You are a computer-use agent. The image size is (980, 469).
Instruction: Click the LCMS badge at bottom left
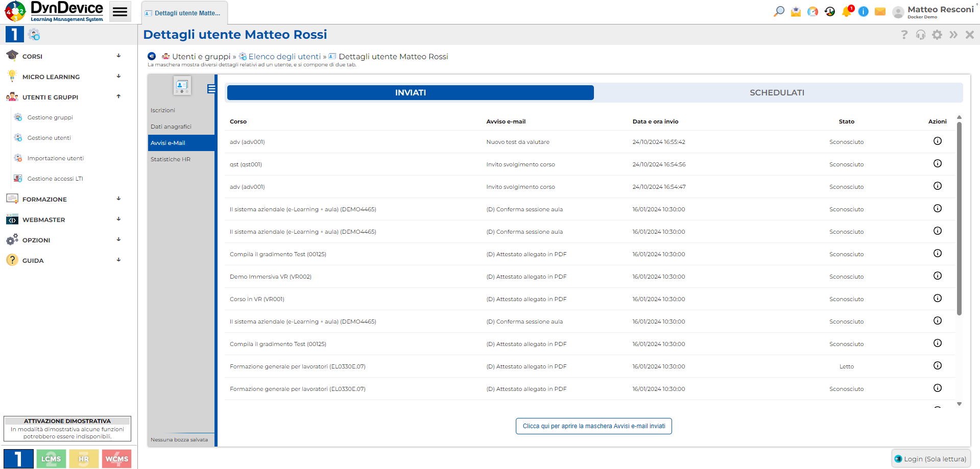click(51, 458)
